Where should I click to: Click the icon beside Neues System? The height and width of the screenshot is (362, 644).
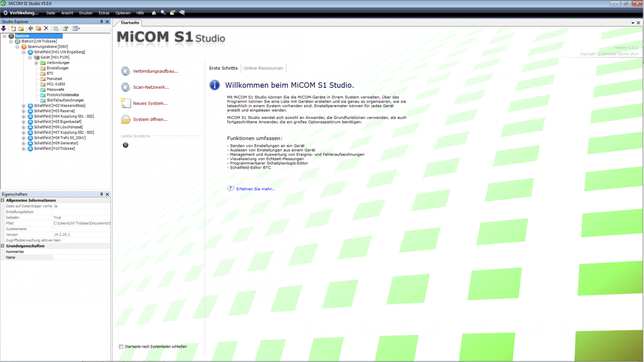tap(125, 103)
